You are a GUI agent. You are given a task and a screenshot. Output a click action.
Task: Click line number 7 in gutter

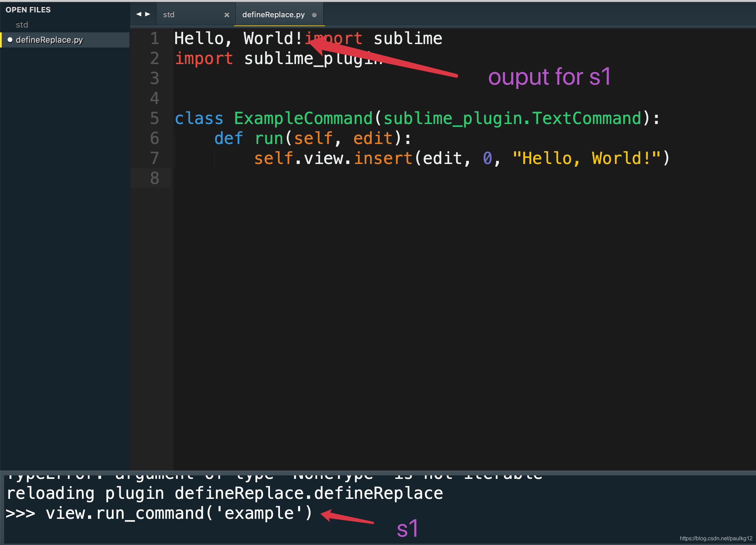[x=155, y=158]
